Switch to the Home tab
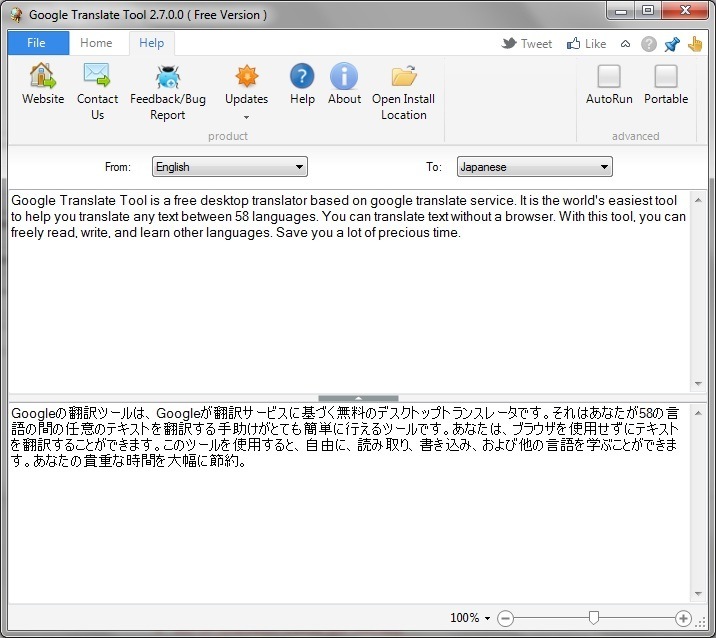The width and height of the screenshot is (716, 638). [96, 43]
